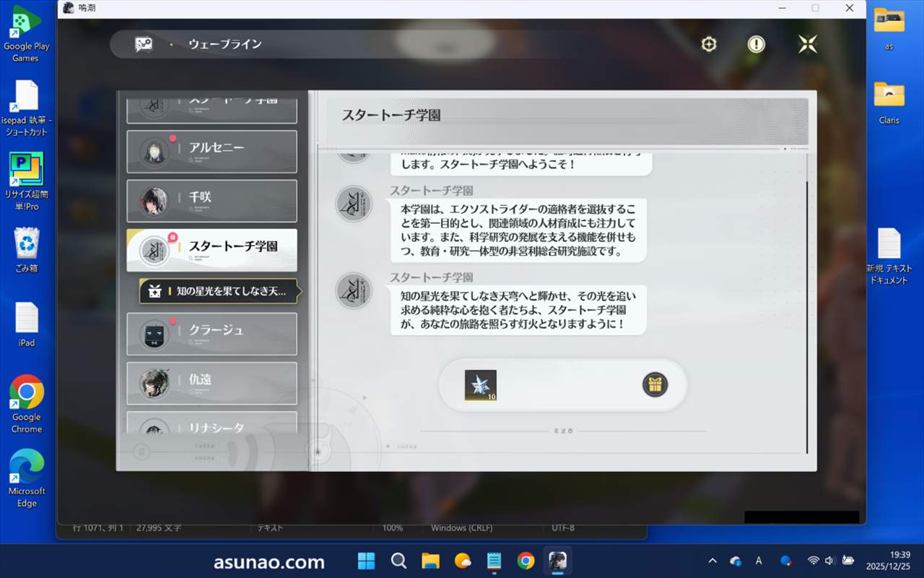Screen dimensions: 924x578
Task: Open the リナシータ contact entry
Action: tap(212, 424)
